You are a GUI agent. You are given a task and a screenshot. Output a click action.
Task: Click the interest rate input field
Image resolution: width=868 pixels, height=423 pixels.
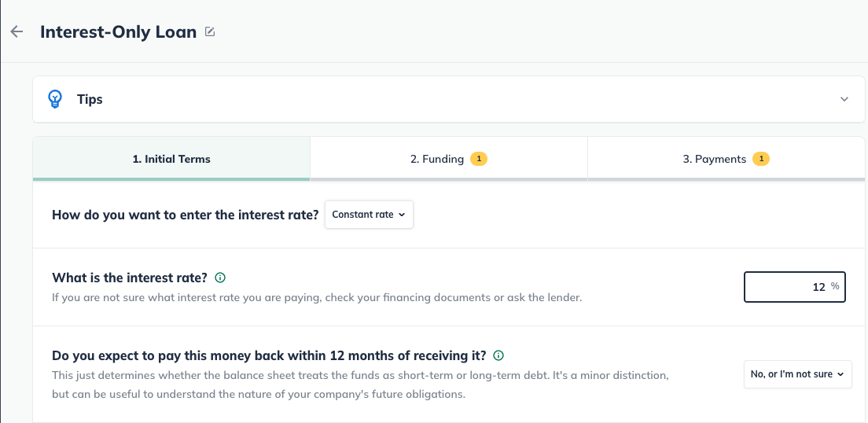coord(786,287)
